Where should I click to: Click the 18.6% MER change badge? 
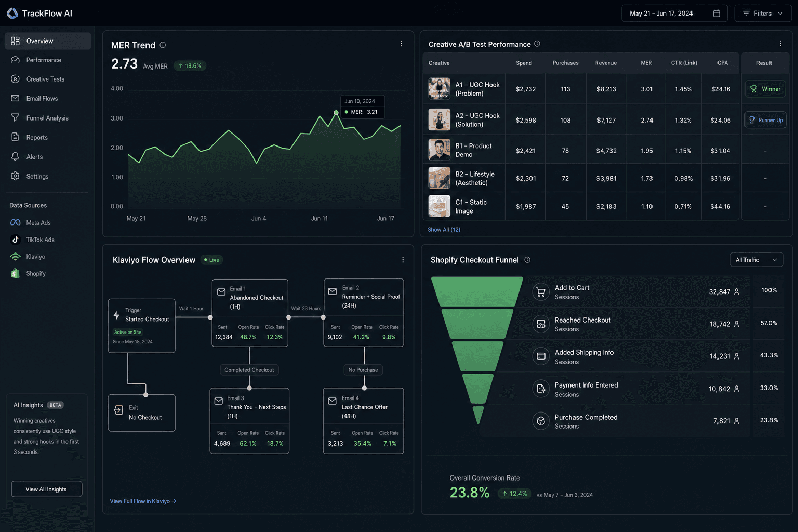coord(190,65)
